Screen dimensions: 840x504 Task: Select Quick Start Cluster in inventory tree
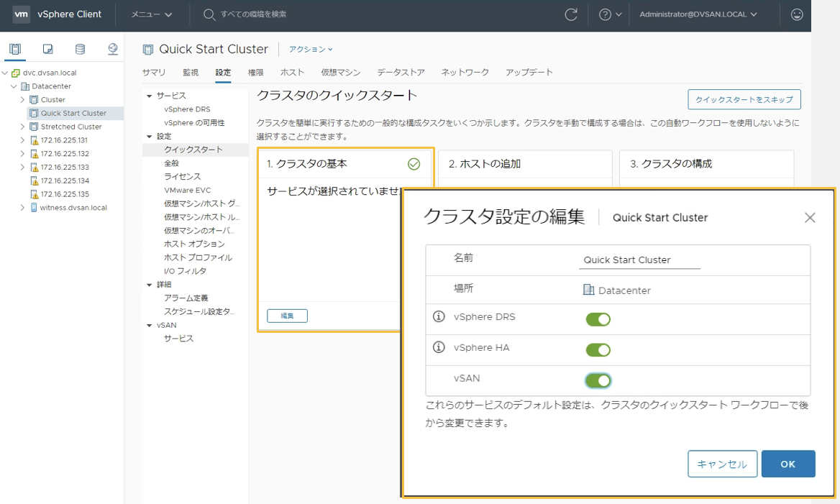coord(73,113)
